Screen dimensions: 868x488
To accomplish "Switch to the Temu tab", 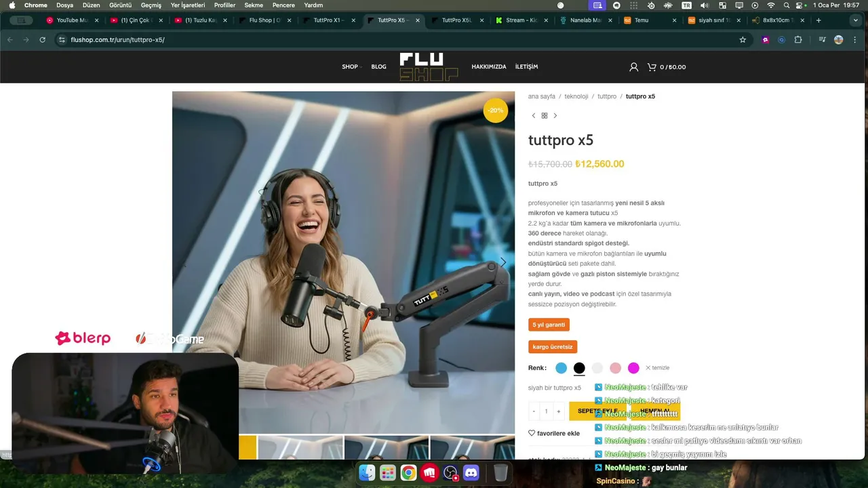I will click(x=649, y=20).
